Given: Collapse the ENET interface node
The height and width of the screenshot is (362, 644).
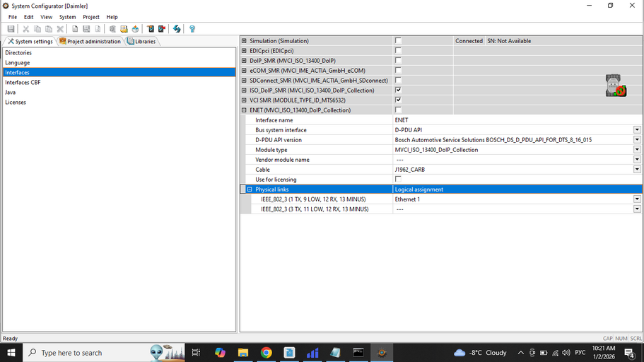Looking at the screenshot, I should tap(244, 110).
